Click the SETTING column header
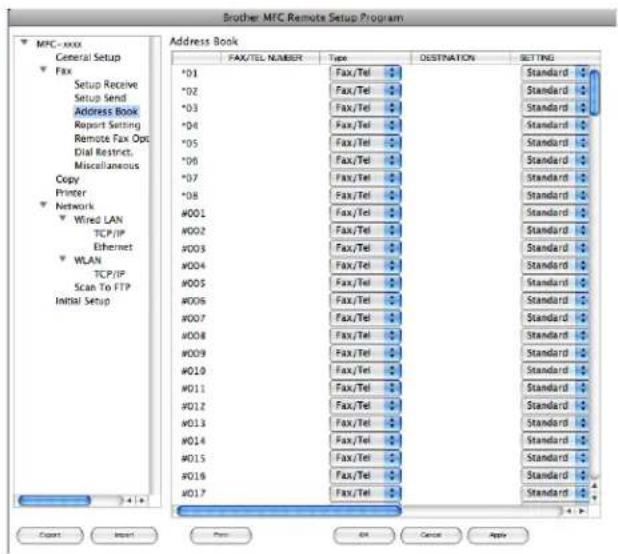618x554 pixels. (x=555, y=58)
